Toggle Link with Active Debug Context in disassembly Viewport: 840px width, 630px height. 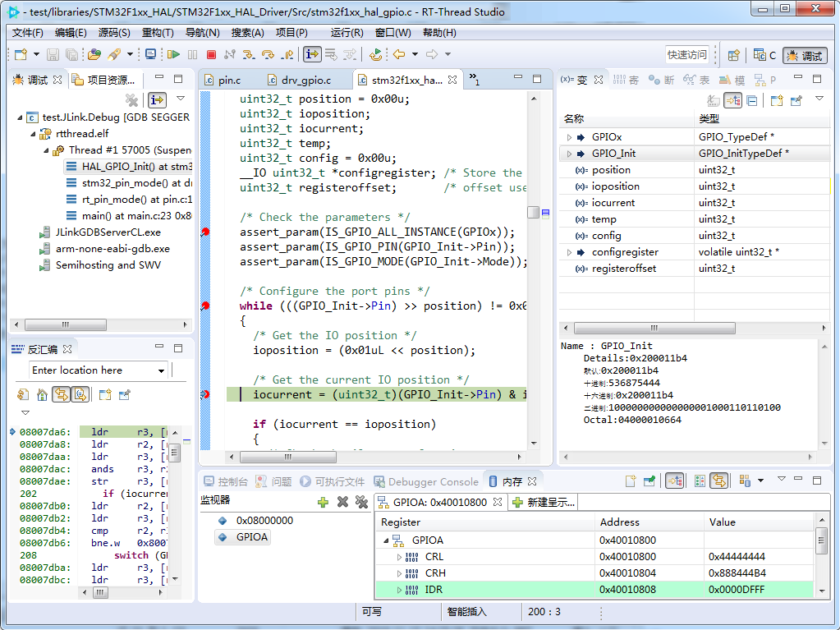point(61,395)
